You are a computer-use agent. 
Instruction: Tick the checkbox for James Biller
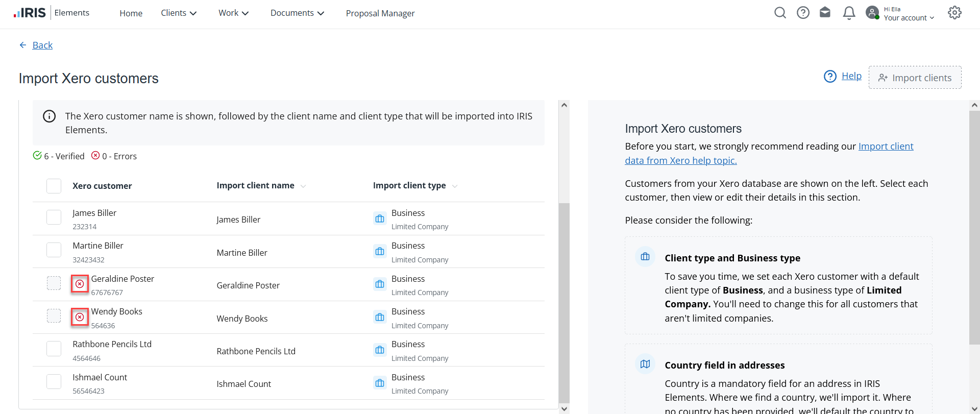point(54,217)
